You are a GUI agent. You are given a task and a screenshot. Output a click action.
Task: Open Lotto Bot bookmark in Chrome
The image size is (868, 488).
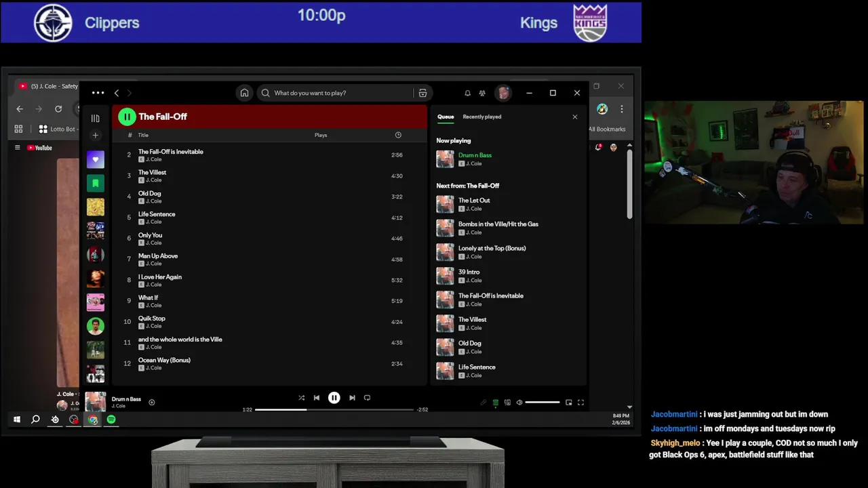[58, 129]
